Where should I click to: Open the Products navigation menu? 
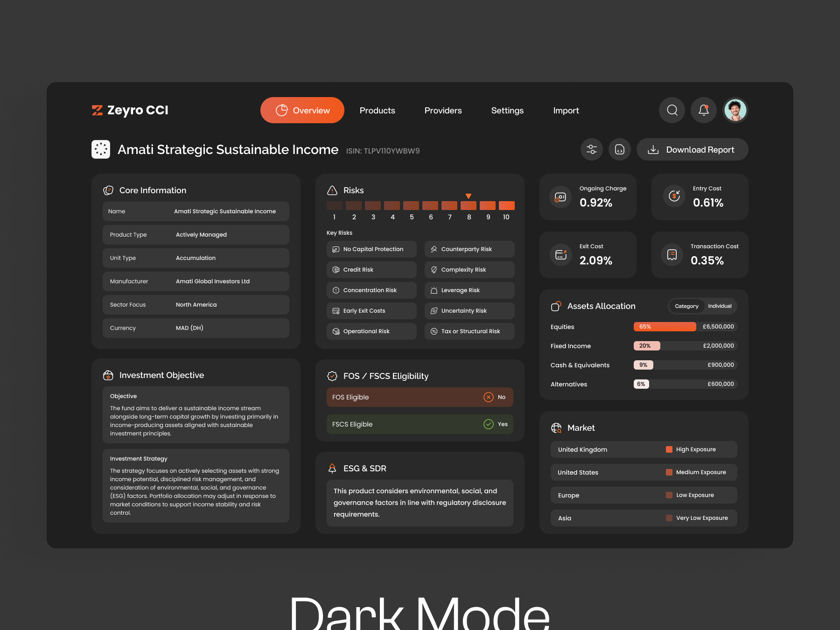pyautogui.click(x=377, y=110)
